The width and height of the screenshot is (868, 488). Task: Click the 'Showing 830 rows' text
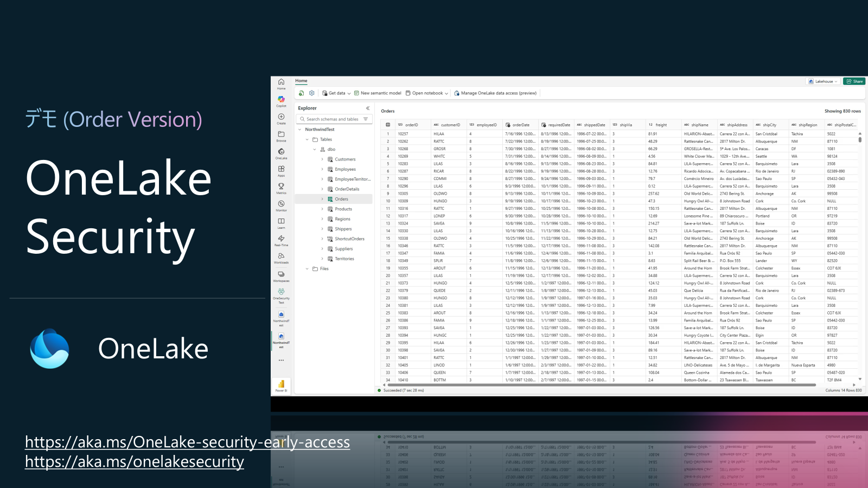(843, 111)
